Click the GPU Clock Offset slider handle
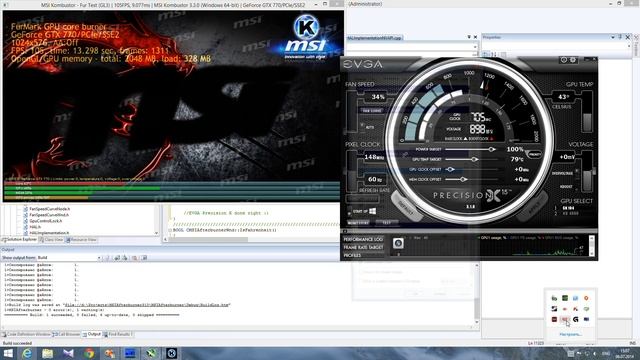640x360 pixels. [450, 169]
